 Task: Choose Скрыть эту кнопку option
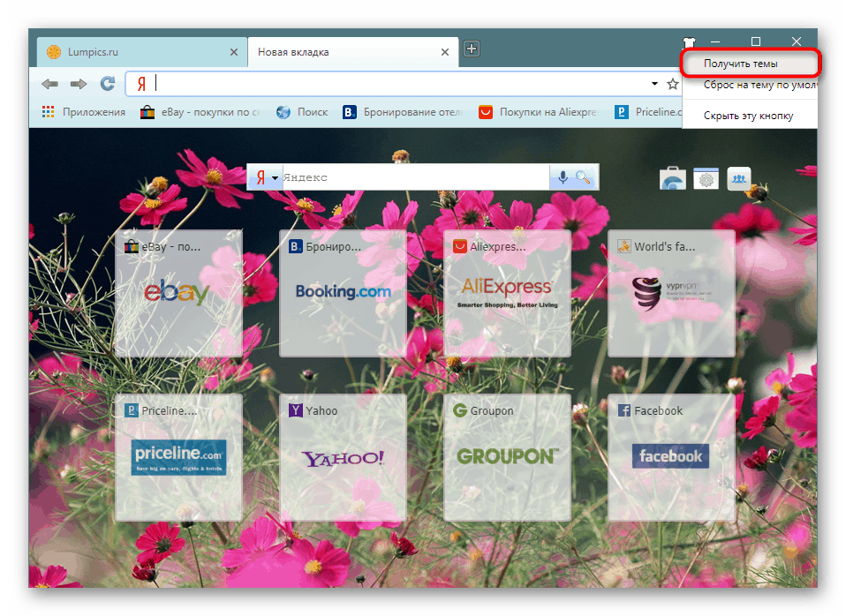click(750, 116)
